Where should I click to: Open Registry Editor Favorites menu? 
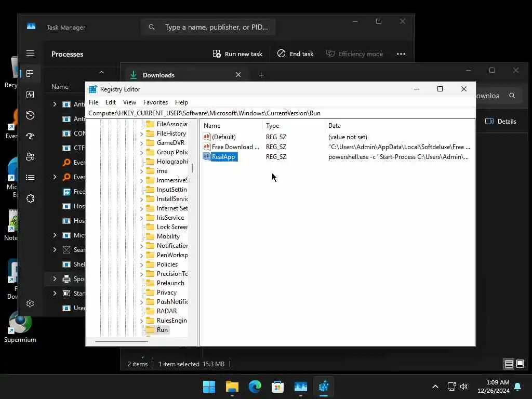point(155,102)
